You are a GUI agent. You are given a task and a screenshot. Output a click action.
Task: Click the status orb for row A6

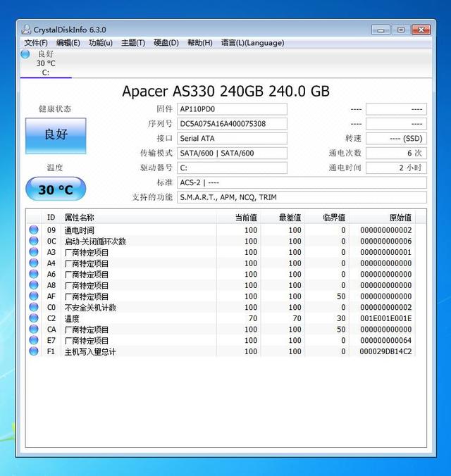pyautogui.click(x=34, y=274)
